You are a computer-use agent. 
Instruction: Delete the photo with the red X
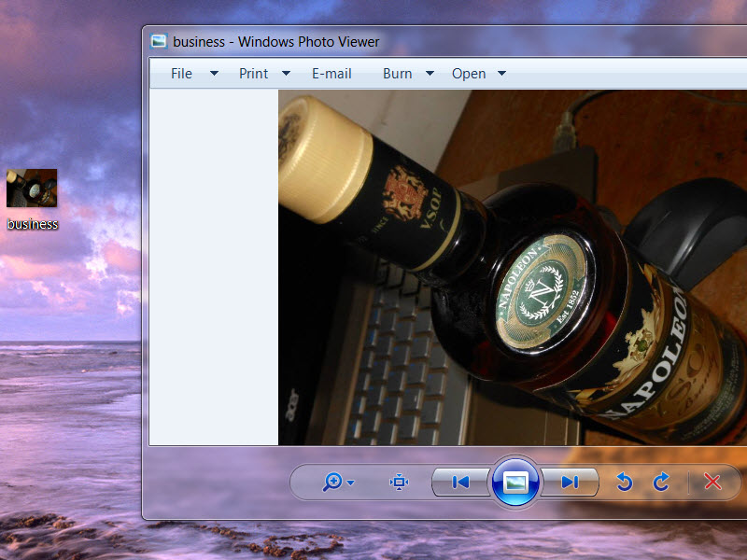(712, 482)
